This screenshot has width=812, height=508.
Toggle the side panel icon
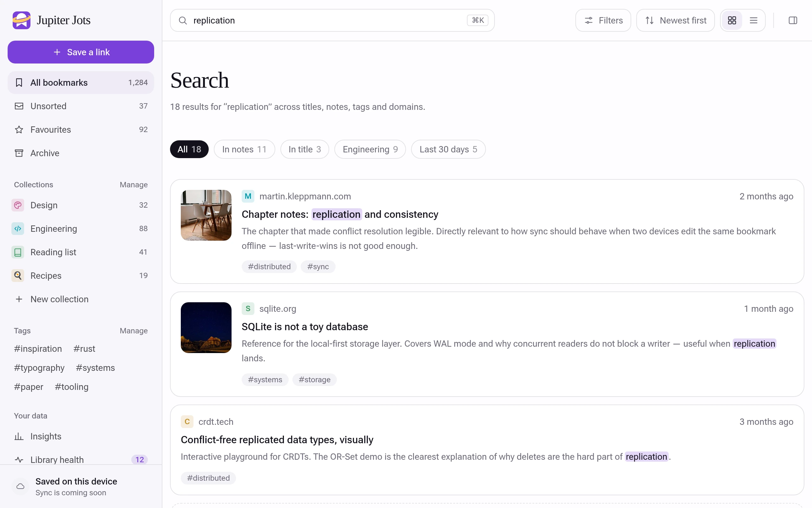click(793, 21)
